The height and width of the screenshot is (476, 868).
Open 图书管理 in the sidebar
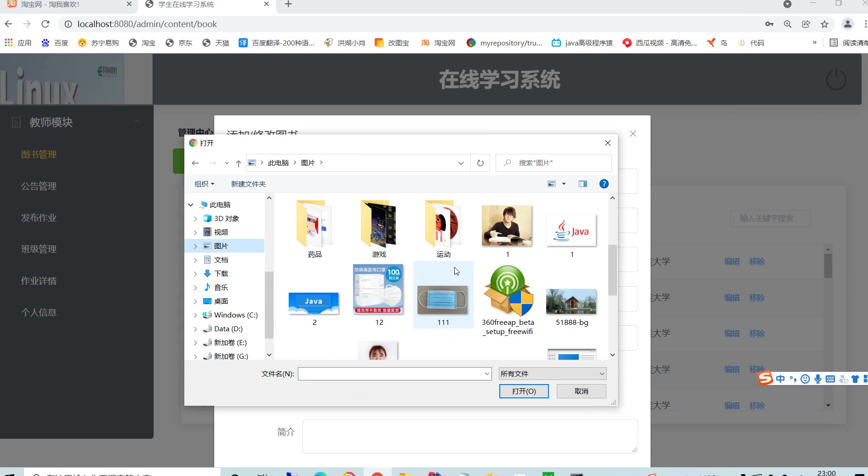39,154
